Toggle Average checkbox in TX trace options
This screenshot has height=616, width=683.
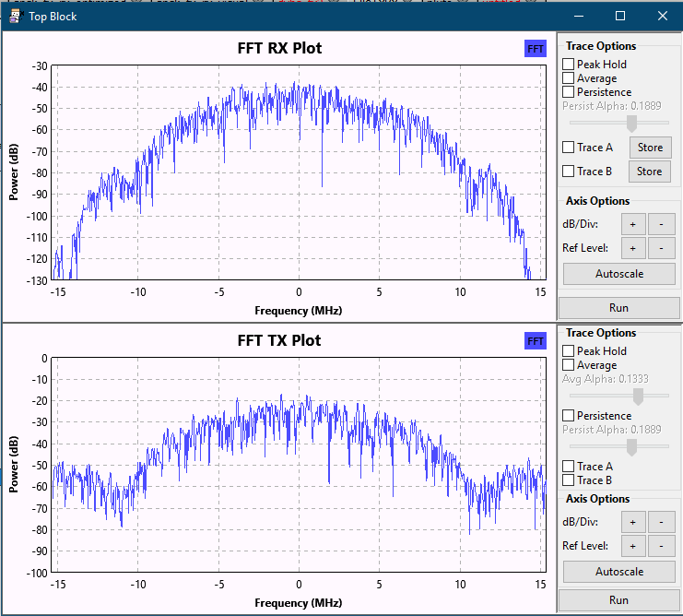point(569,365)
